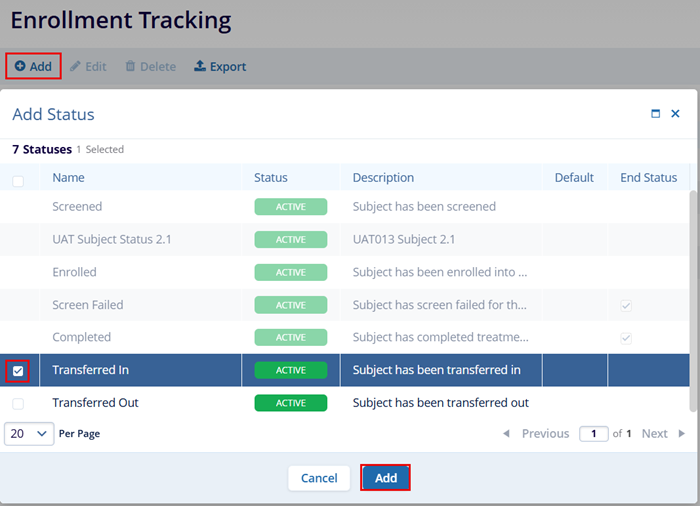Open the 20 Per Page dropdown

30,434
